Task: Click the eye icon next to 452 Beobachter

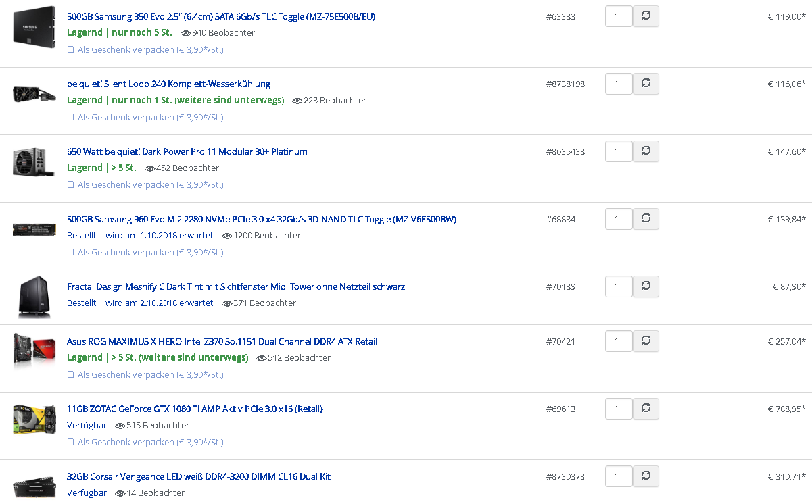Action: coord(150,168)
